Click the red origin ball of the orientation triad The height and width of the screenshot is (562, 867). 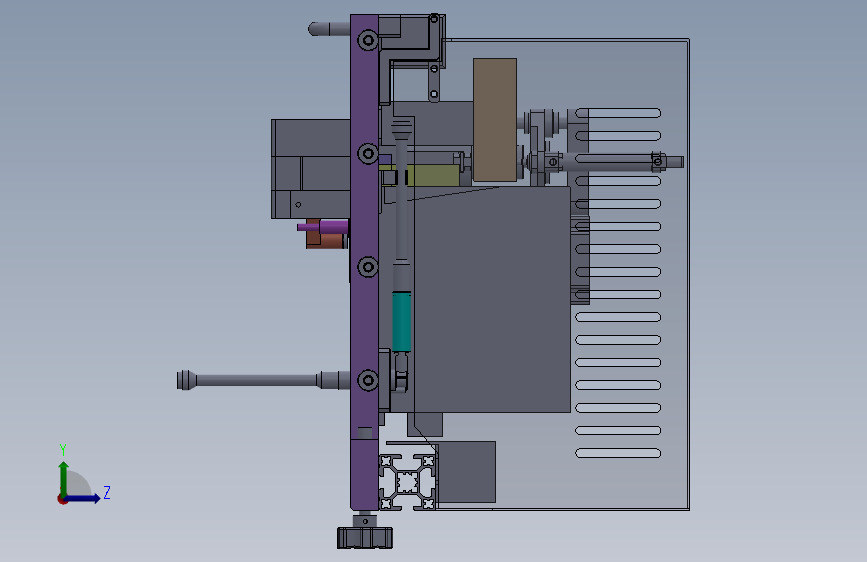[x=62, y=499]
